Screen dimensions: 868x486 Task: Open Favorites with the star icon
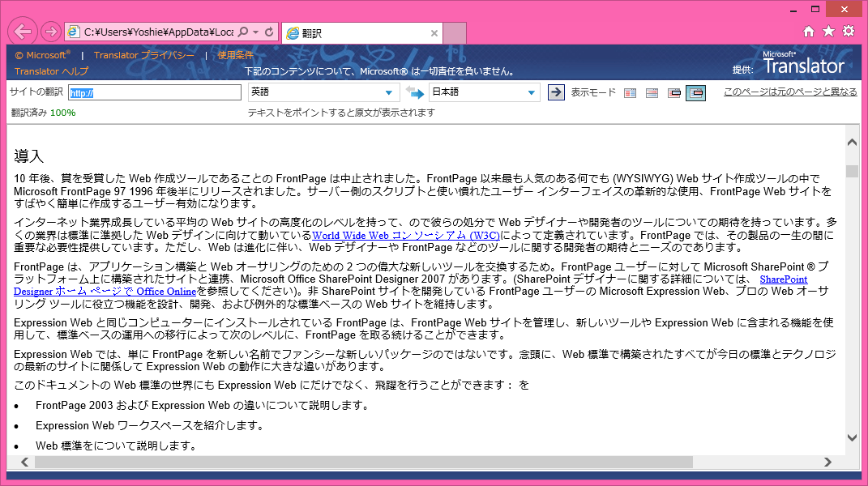(x=828, y=32)
